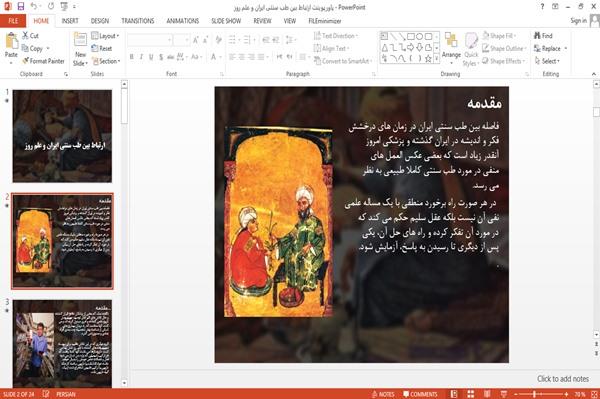The height and width of the screenshot is (399, 600).
Task: Click the Sign in link
Action: (578, 21)
